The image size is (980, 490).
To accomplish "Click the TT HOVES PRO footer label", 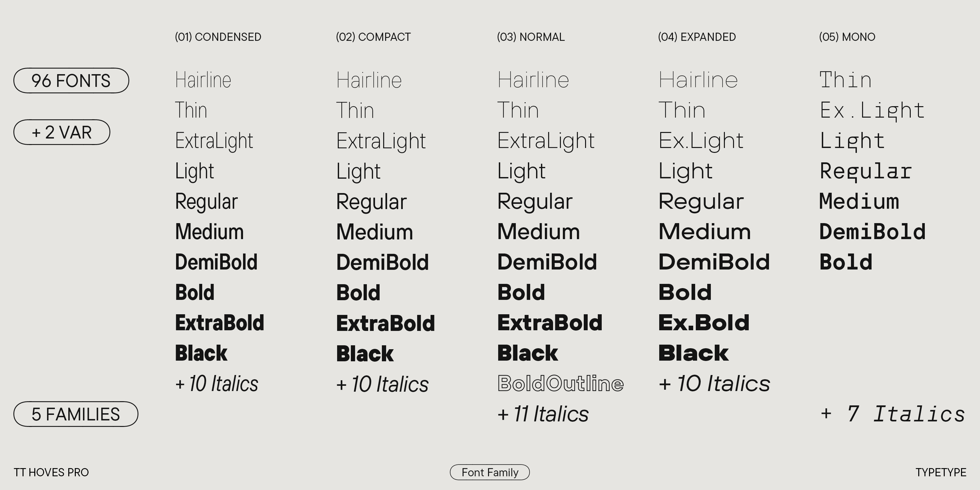I will [x=51, y=472].
